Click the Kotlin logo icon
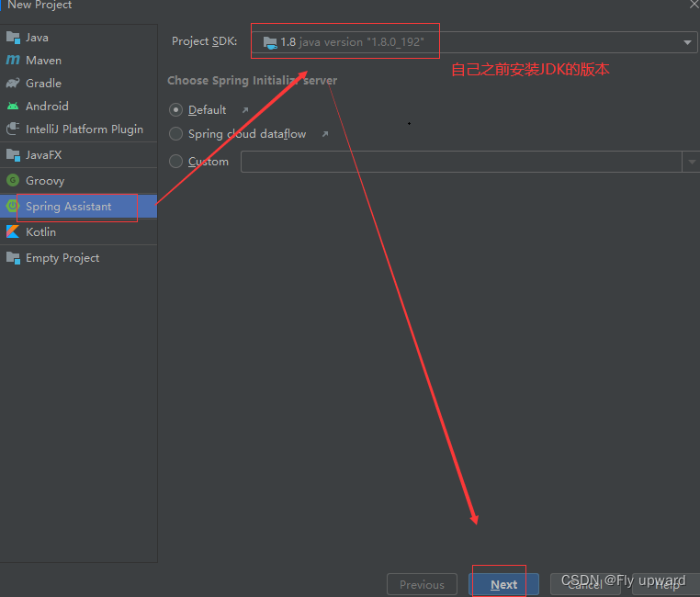 tap(13, 232)
